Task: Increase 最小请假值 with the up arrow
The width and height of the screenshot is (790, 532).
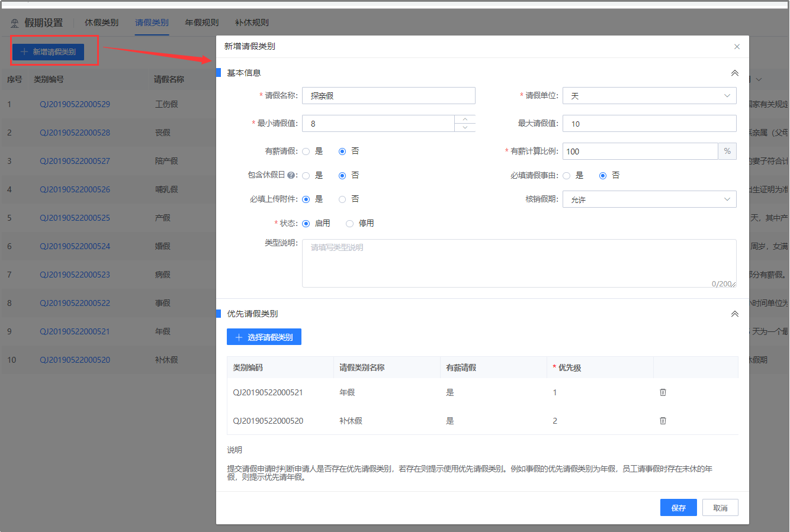Action: tap(465, 120)
